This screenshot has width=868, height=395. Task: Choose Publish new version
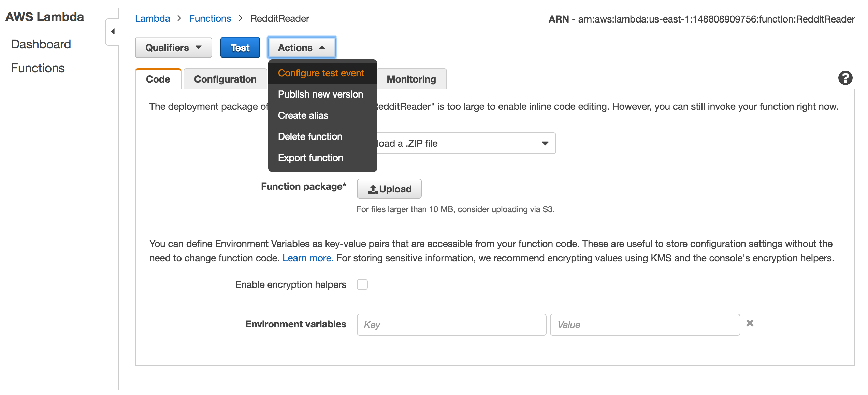pos(322,94)
